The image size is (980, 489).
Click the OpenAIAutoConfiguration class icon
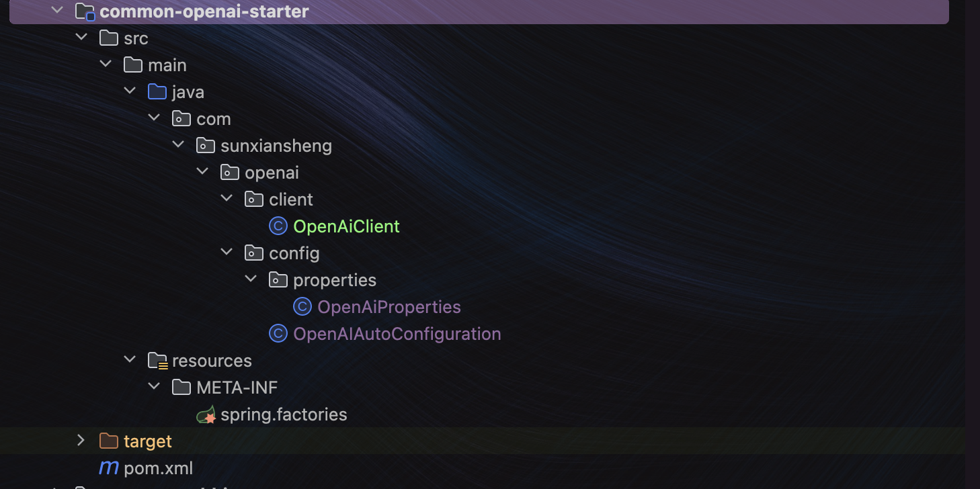[278, 334]
